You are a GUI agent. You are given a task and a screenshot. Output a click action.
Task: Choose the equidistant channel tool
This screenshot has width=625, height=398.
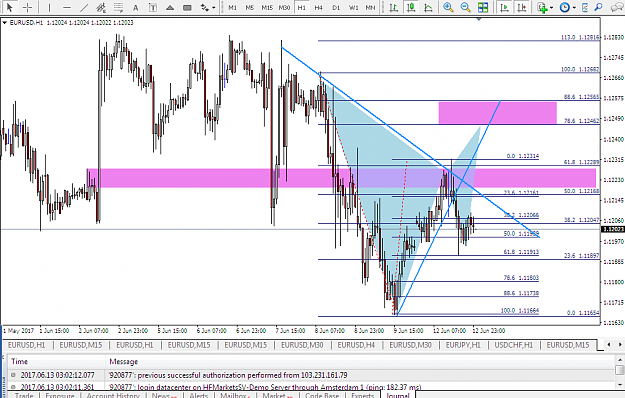101,7
